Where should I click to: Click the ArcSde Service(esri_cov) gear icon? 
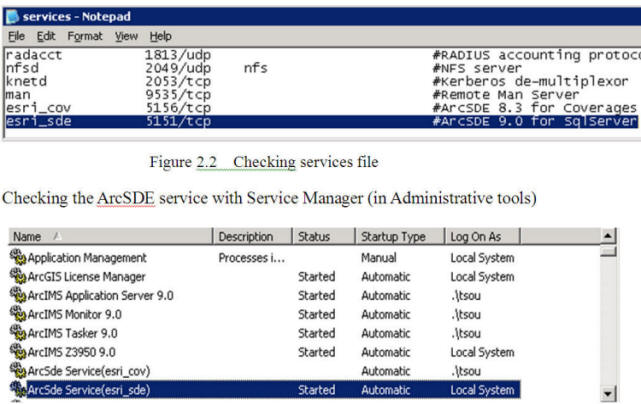click(x=18, y=370)
